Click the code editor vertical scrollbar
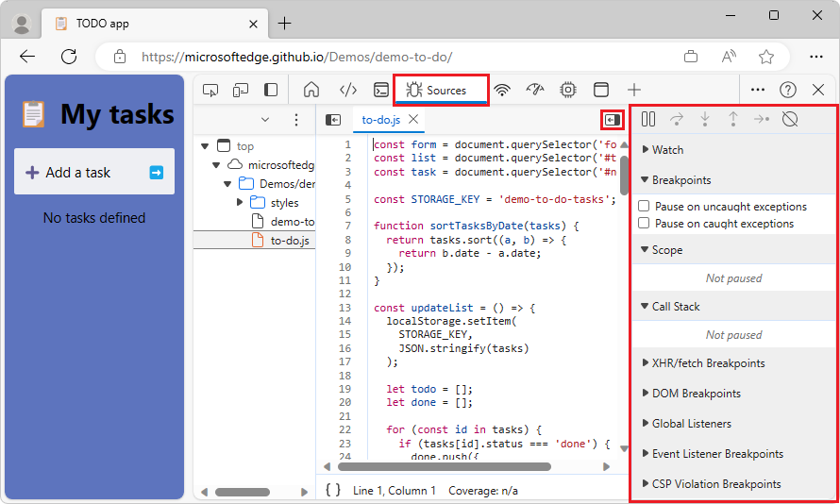 [x=624, y=176]
